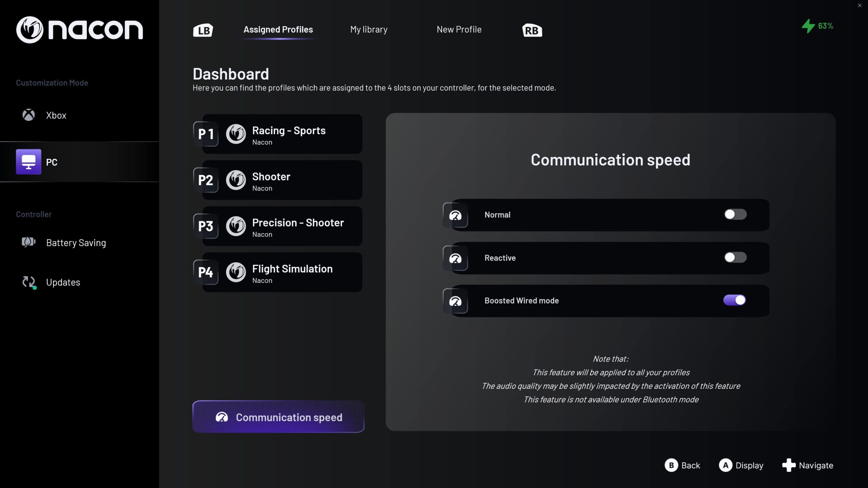Enable the Normal communication speed toggle
This screenshot has height=488, width=868.
pyautogui.click(x=735, y=214)
